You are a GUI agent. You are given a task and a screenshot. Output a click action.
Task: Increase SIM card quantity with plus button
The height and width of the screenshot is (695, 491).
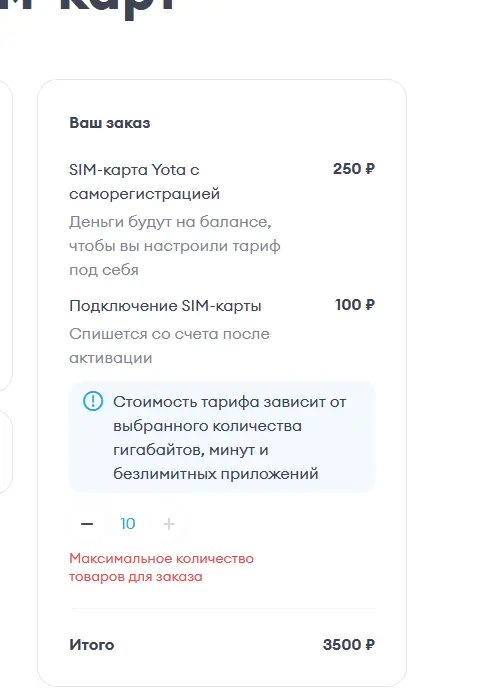click(169, 524)
